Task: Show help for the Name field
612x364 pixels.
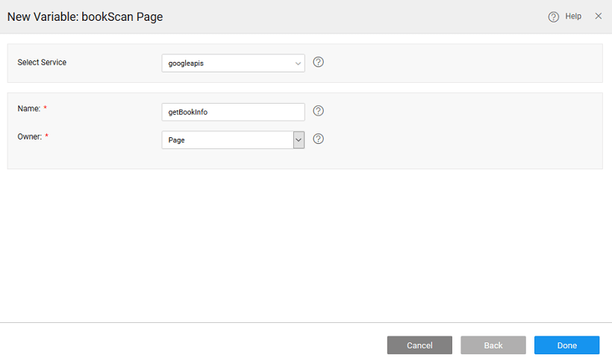Action: click(318, 111)
